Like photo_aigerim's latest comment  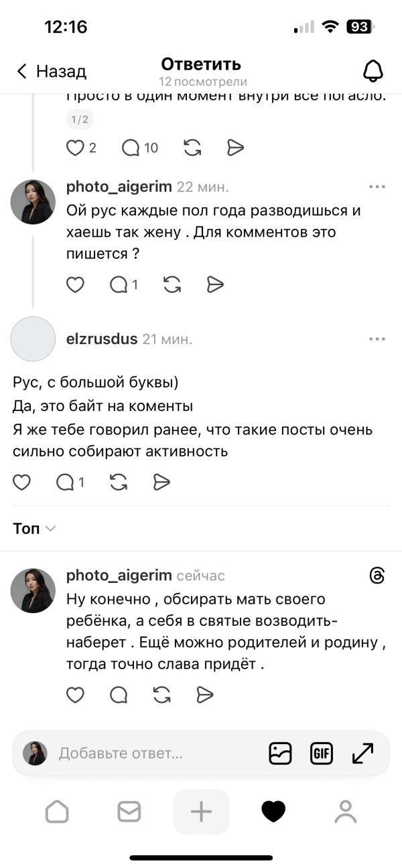point(74,695)
